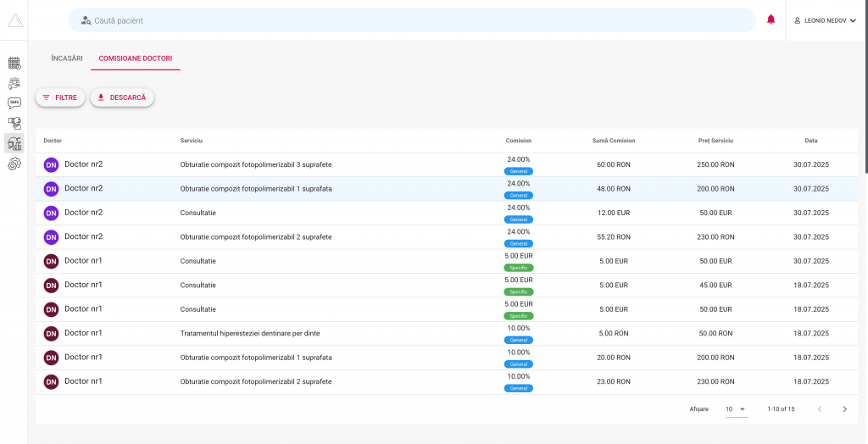Viewport: 868px width, 444px height.
Task: Click the General badge on the first row
Action: [518, 171]
